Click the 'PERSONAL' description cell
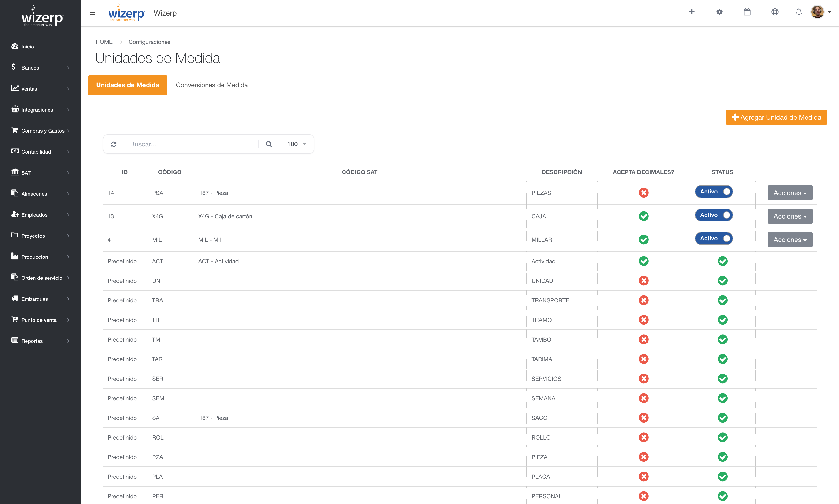The width and height of the screenshot is (839, 504). (x=562, y=496)
